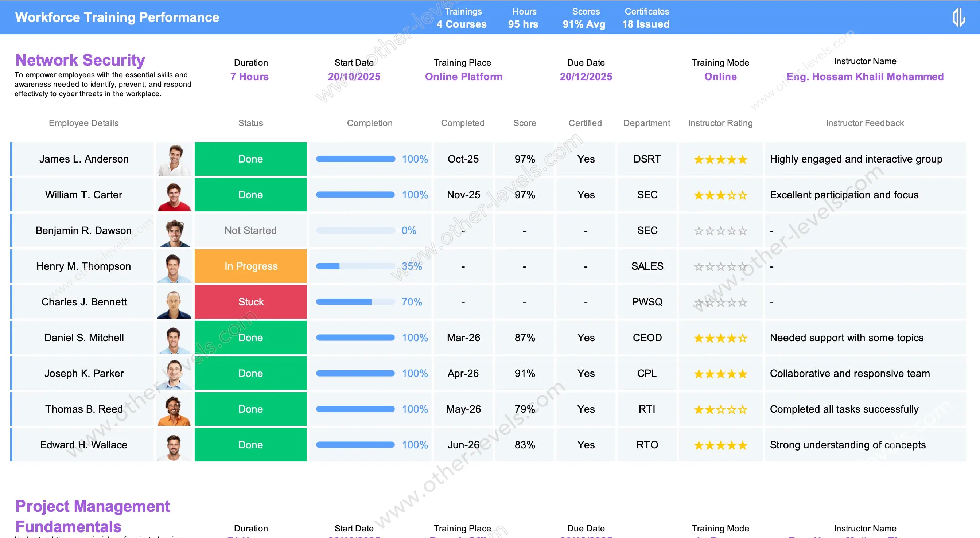Click the logo icon in top-right header
Screen dimensions: 980x538
coord(958,17)
